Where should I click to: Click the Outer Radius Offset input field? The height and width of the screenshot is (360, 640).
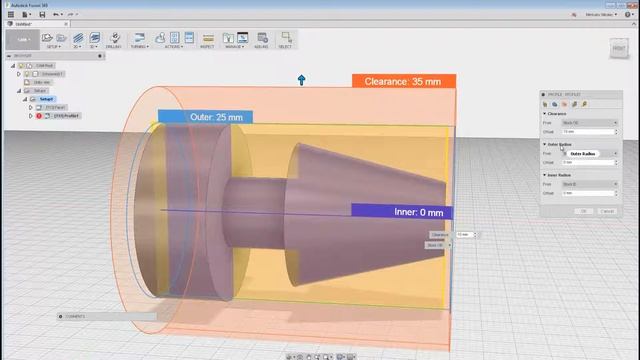[x=588, y=162]
